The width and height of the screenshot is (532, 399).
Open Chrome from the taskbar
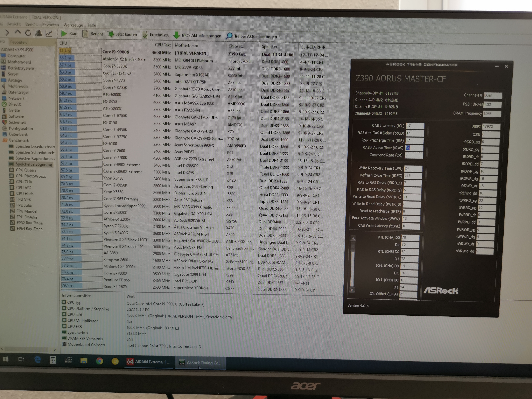coord(99,361)
